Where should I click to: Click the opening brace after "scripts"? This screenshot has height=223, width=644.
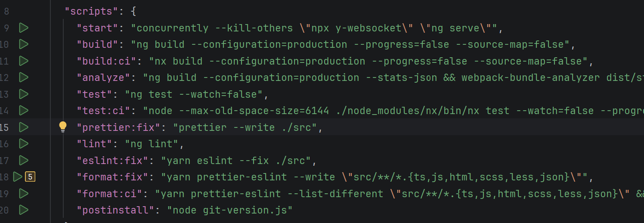point(133,12)
